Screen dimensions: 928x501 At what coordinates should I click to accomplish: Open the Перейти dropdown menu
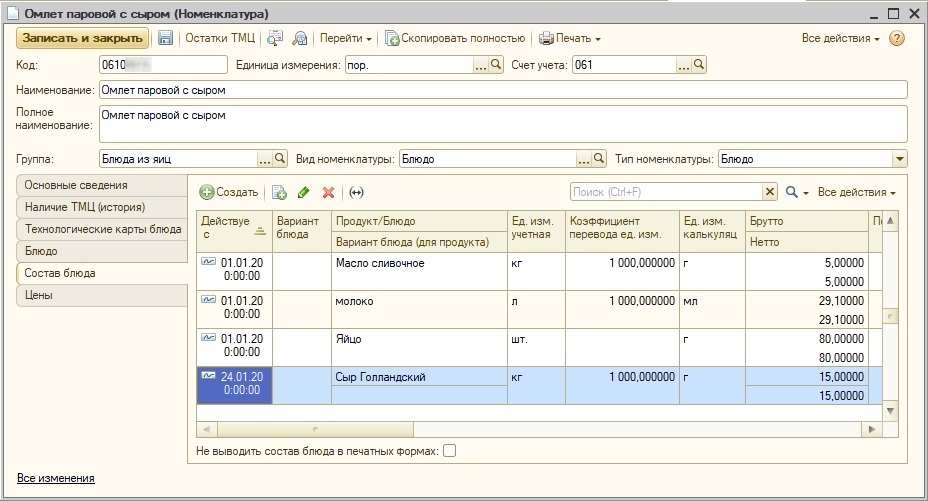tap(345, 38)
